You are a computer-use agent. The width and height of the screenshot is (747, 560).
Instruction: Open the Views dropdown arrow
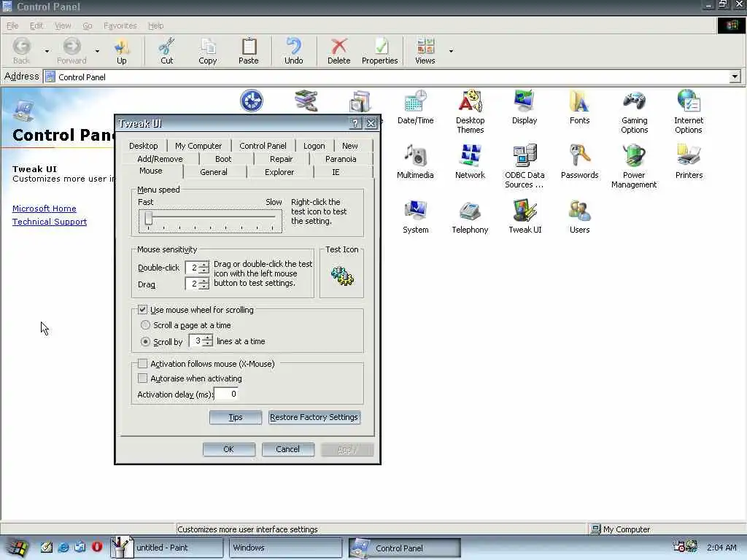pos(451,51)
